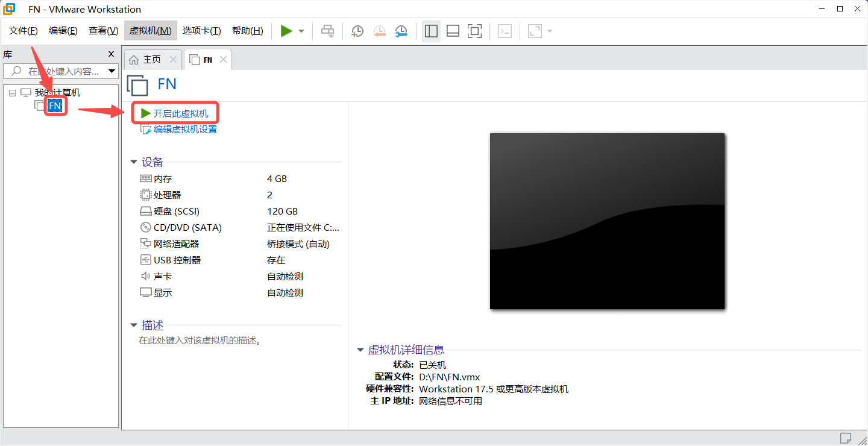Screen dimensions: 868x446
Task: Click the green power on toolbar button
Action: (x=286, y=31)
